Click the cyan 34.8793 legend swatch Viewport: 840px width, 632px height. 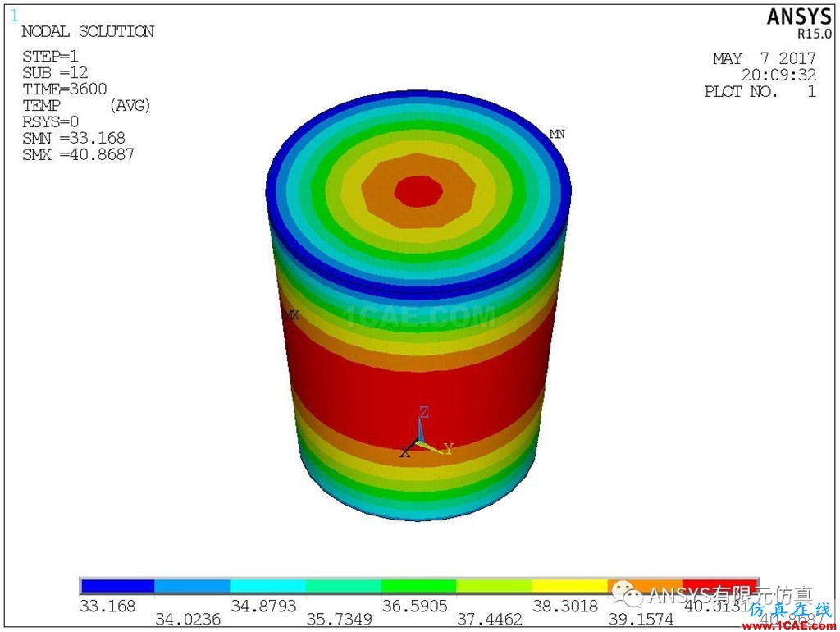tap(267, 585)
